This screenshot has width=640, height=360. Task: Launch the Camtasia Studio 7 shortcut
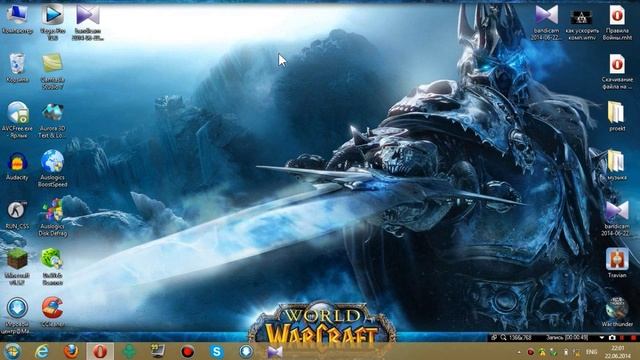pyautogui.click(x=53, y=71)
